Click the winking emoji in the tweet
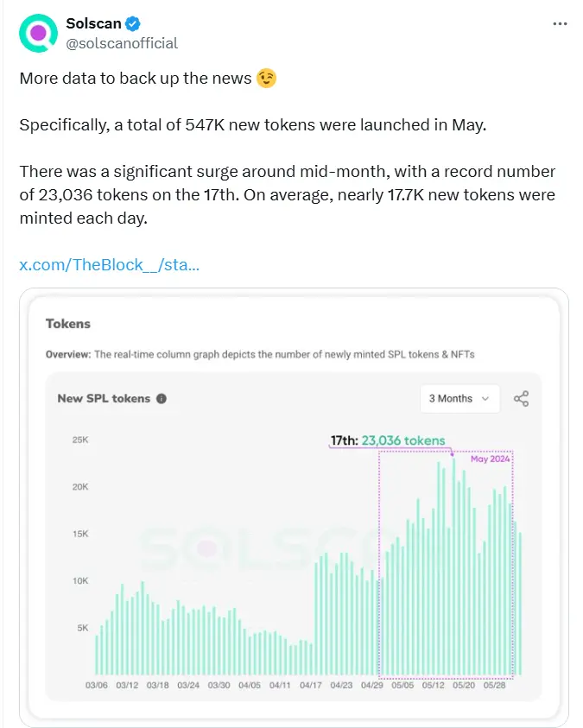583x728 pixels. click(x=268, y=79)
